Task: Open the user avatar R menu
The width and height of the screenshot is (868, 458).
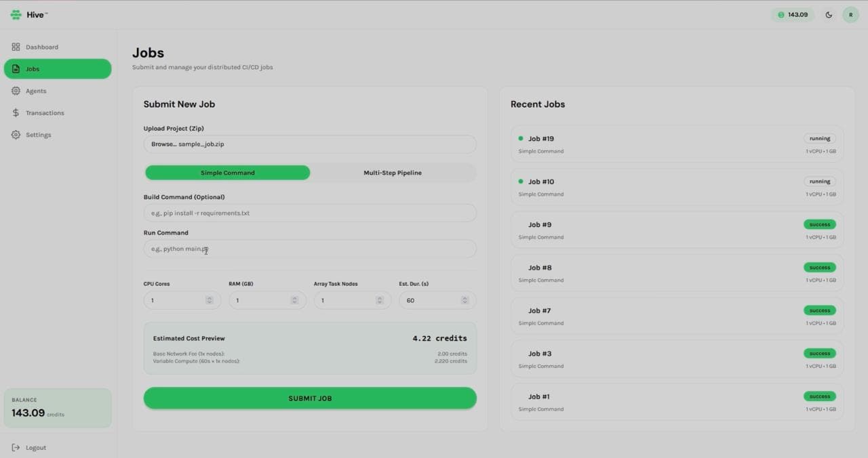Action: point(850,14)
